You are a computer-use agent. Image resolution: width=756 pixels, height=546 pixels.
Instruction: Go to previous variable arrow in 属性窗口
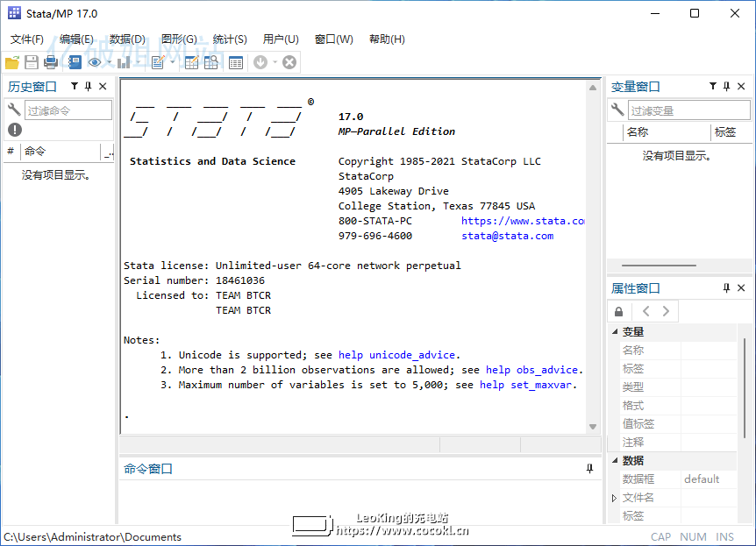646,311
